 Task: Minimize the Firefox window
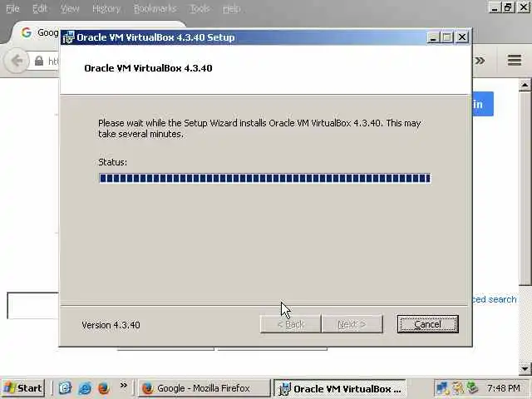coord(495,7)
